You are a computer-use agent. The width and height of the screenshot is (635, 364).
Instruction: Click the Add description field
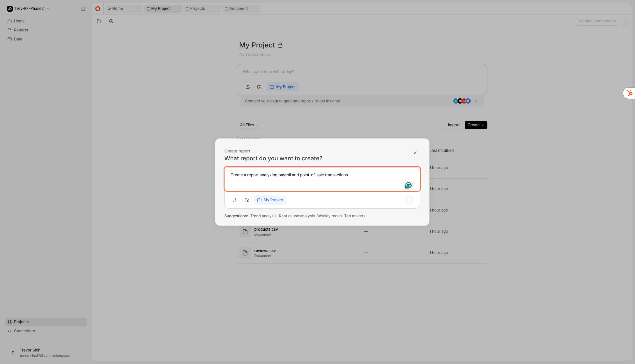click(256, 55)
